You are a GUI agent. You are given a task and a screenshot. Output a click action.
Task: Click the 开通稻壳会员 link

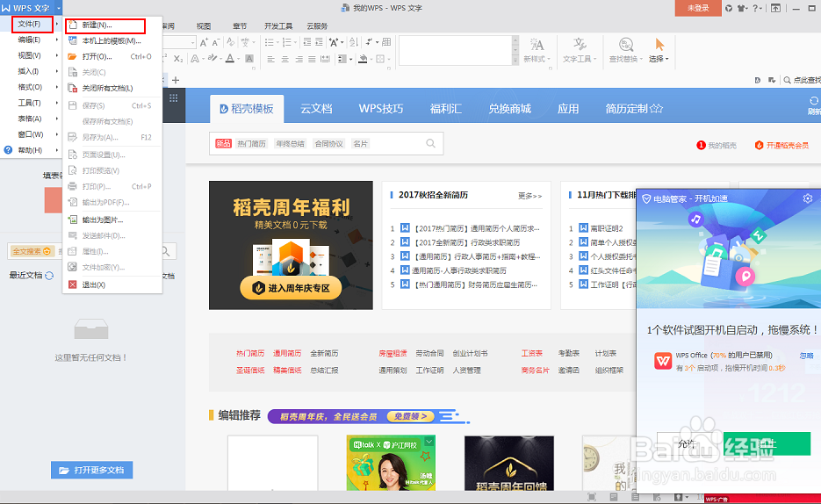pos(781,146)
